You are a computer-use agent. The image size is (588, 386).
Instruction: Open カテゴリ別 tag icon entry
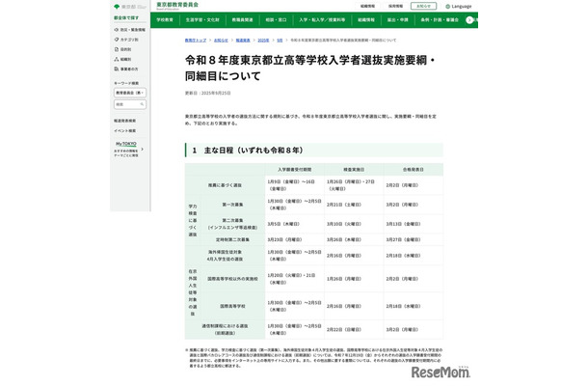point(126,40)
